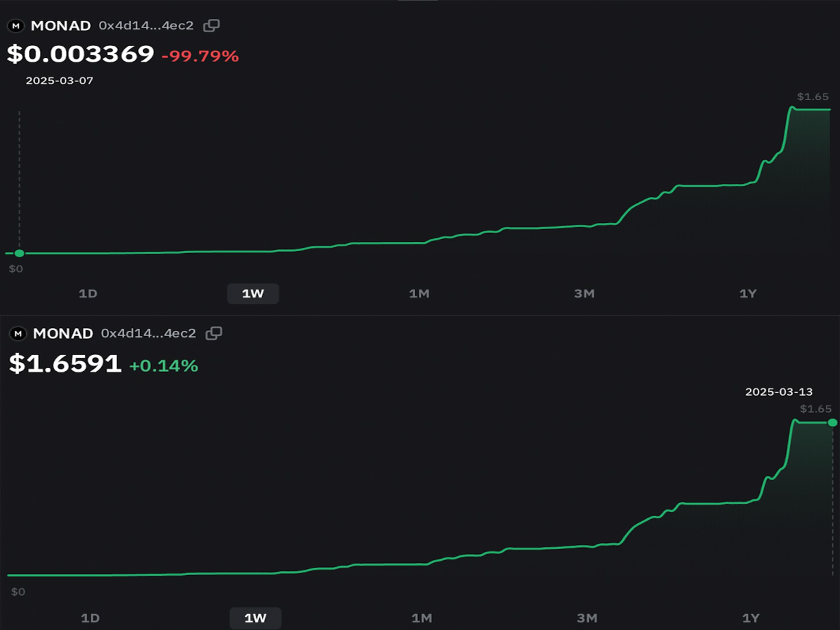Select 1W range in top chart
Image resolution: width=840 pixels, height=630 pixels.
tap(253, 294)
